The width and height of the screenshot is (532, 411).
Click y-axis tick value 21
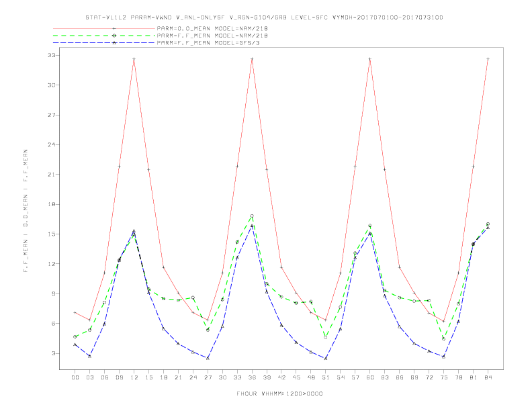pyautogui.click(x=51, y=175)
